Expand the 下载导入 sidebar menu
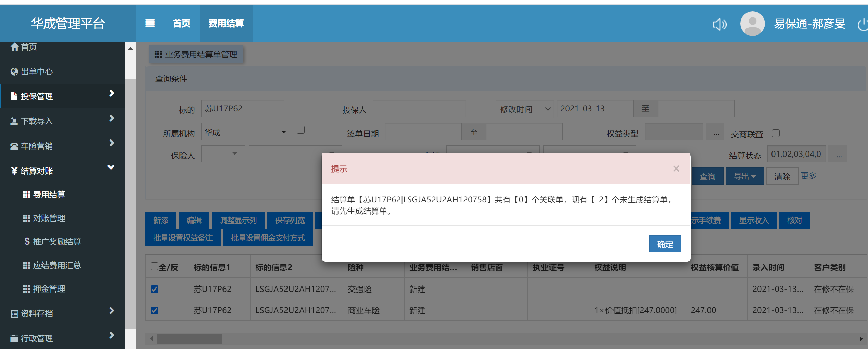The height and width of the screenshot is (349, 868). click(112, 118)
